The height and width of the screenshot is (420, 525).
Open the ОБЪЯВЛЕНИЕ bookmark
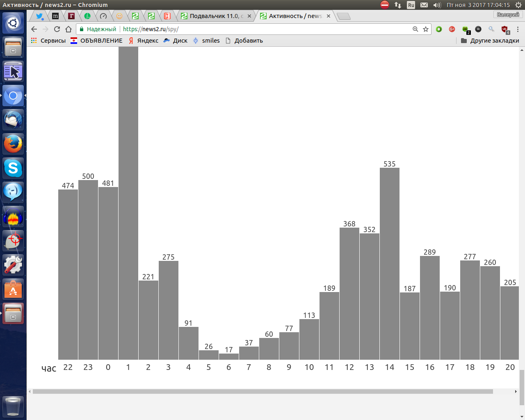97,41
